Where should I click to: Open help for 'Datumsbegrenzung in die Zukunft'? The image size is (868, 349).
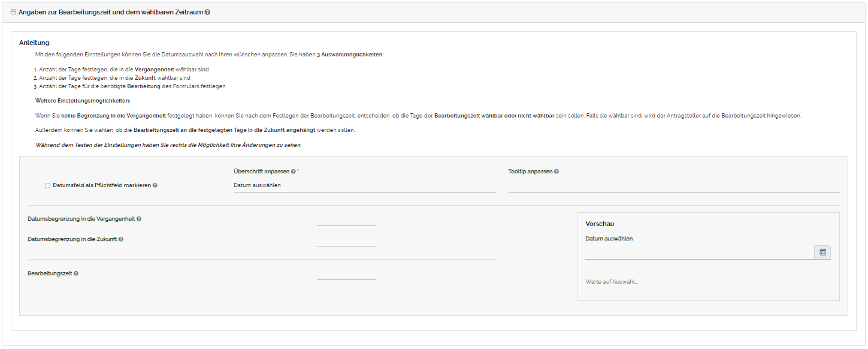(121, 239)
